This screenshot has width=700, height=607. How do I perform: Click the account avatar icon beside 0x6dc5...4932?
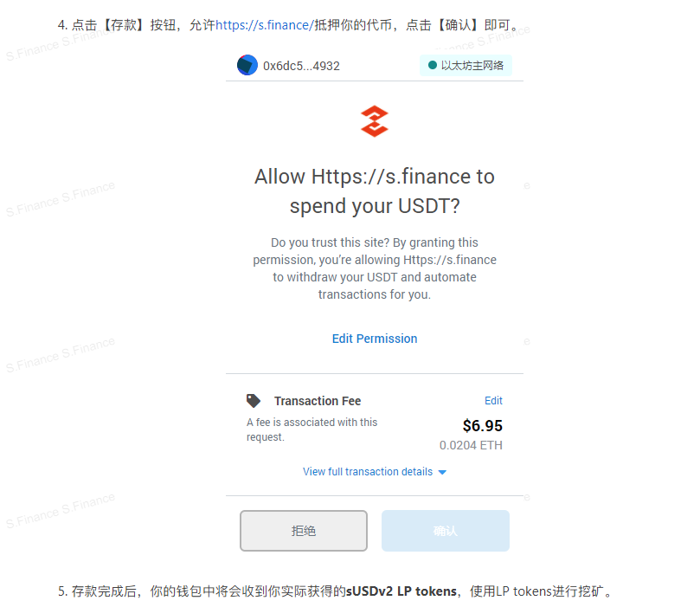click(x=247, y=65)
